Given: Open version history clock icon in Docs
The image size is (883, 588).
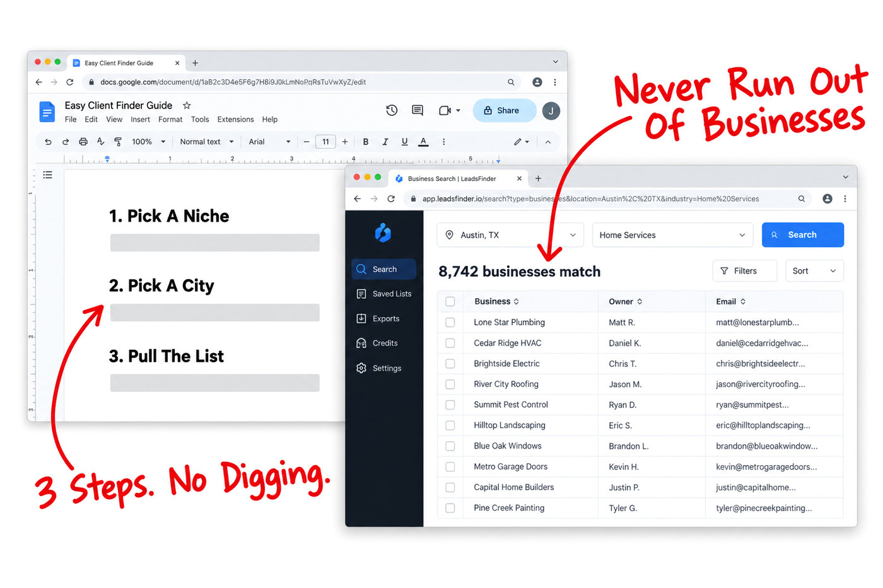Looking at the screenshot, I should [392, 110].
